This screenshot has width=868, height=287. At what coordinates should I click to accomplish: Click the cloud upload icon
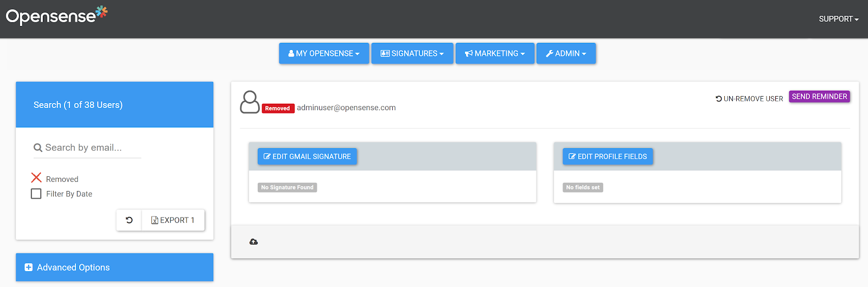coord(253,242)
